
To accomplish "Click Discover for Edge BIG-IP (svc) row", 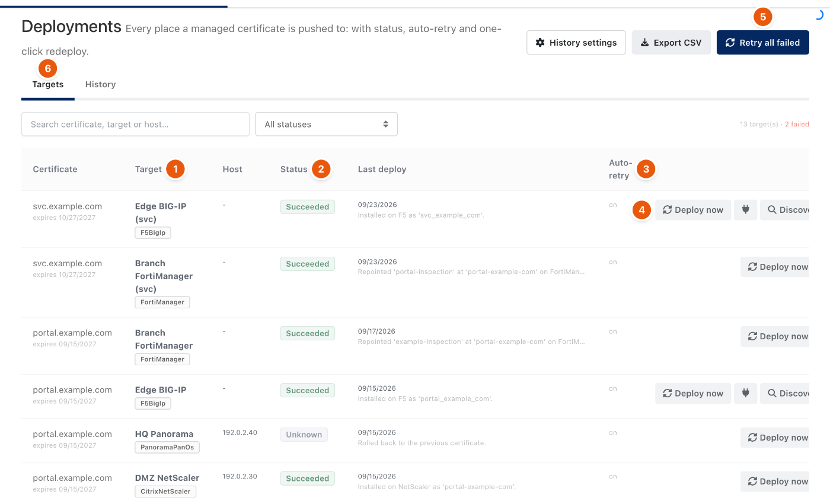I will [785, 210].
